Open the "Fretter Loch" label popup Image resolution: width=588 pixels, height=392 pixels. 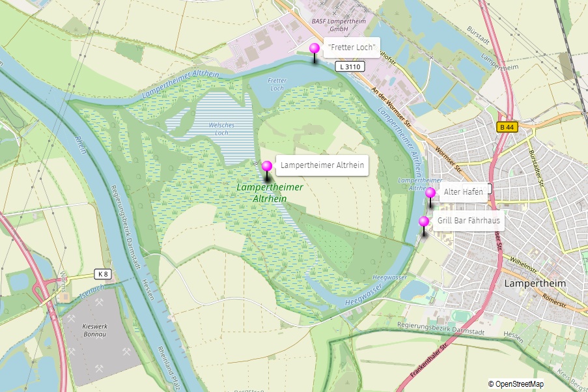coord(352,48)
